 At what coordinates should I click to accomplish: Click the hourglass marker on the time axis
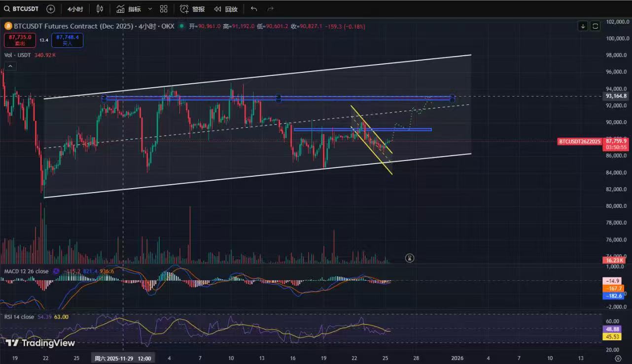pyautogui.click(x=410, y=258)
